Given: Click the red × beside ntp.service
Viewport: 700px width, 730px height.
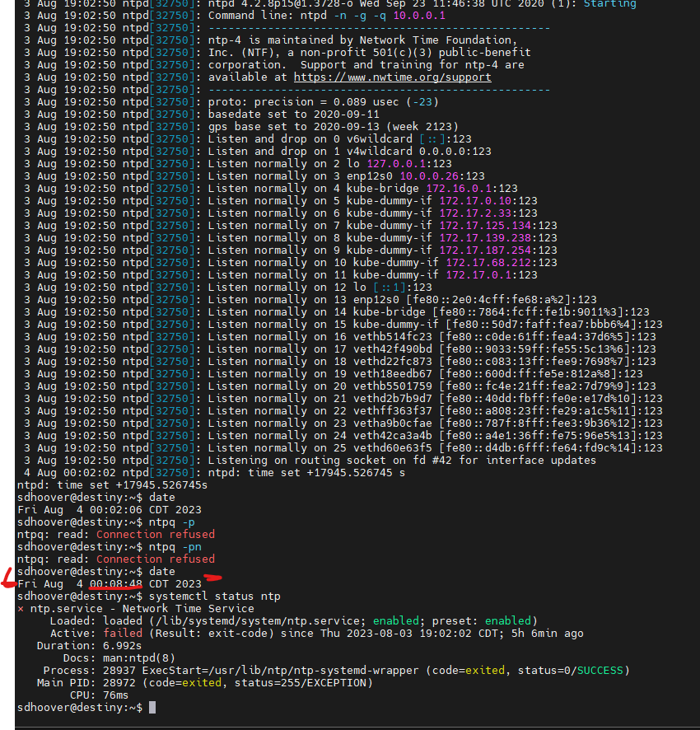Looking at the screenshot, I should pyautogui.click(x=21, y=608).
